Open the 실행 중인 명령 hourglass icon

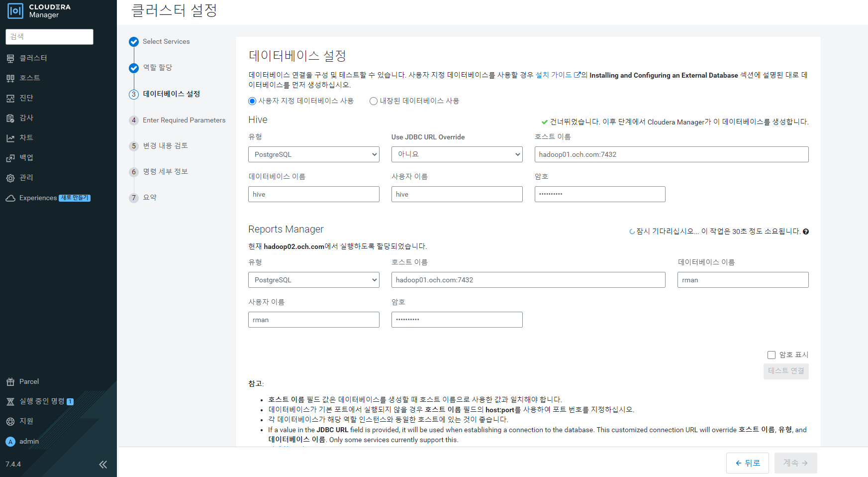(10, 401)
